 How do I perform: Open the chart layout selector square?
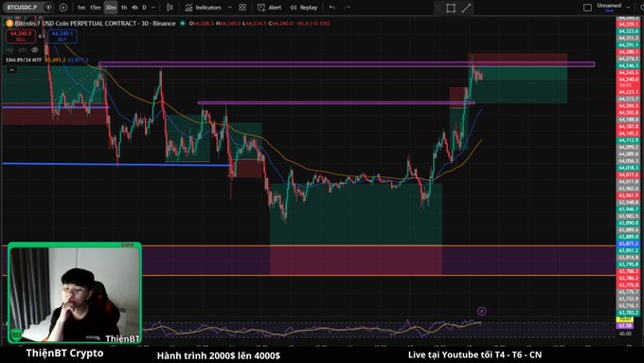tap(588, 8)
